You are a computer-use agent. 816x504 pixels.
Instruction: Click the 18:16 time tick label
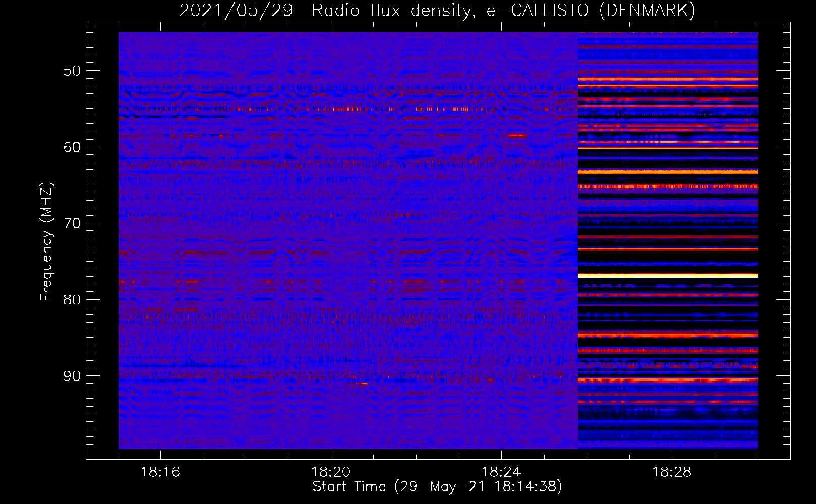pos(160,472)
